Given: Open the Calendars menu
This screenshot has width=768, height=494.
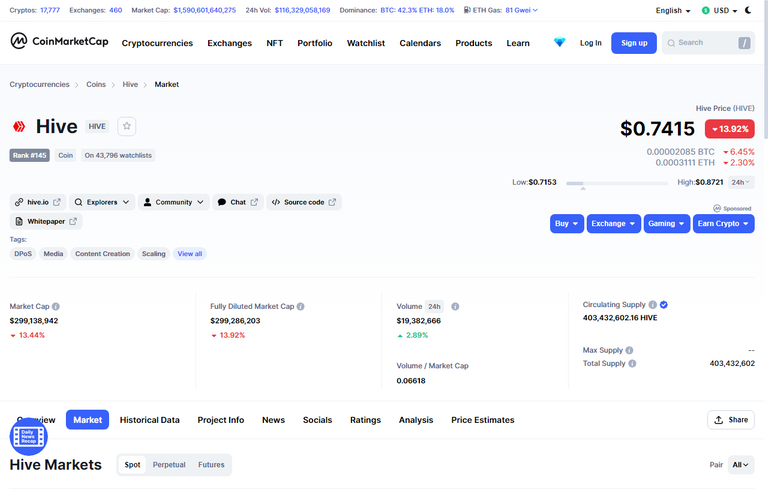Looking at the screenshot, I should pos(420,43).
